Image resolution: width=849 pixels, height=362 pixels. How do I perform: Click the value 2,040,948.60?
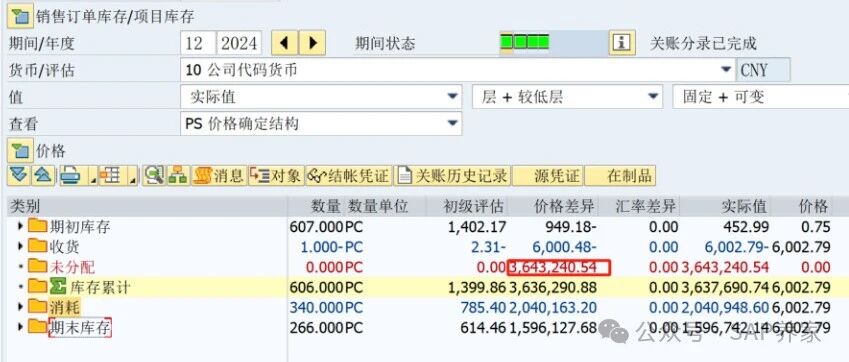click(725, 307)
